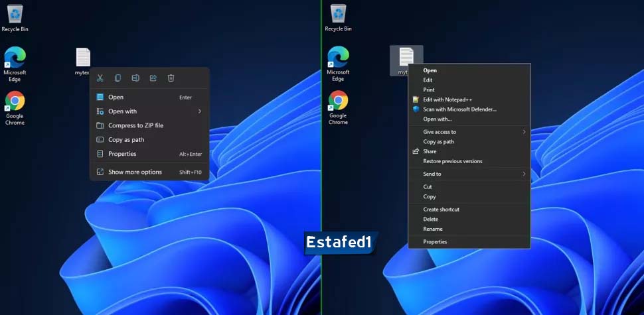Select Google Chrome icon on right desktop
Screen dimensions: 644x315
(338, 107)
